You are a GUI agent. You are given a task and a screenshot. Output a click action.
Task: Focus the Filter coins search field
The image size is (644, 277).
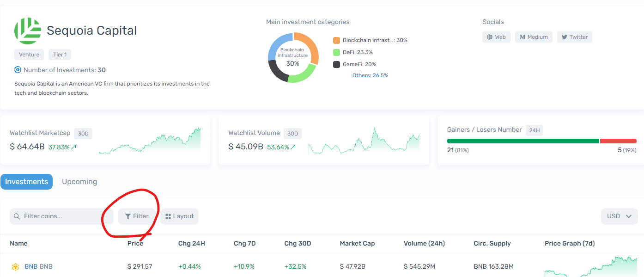click(x=61, y=216)
